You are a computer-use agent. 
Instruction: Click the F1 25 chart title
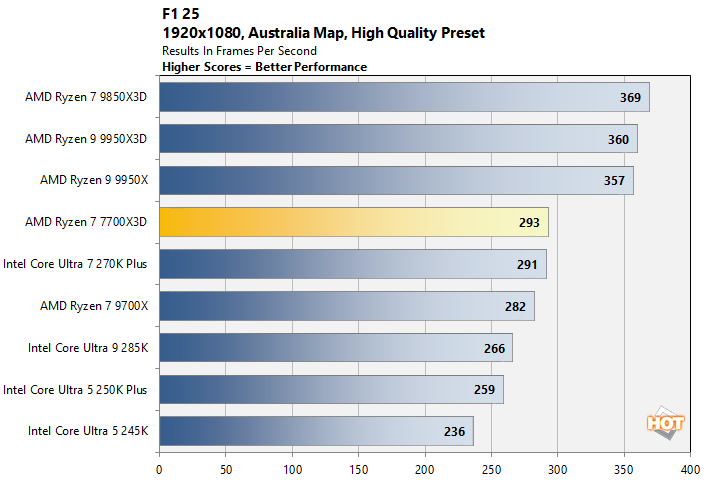181,14
